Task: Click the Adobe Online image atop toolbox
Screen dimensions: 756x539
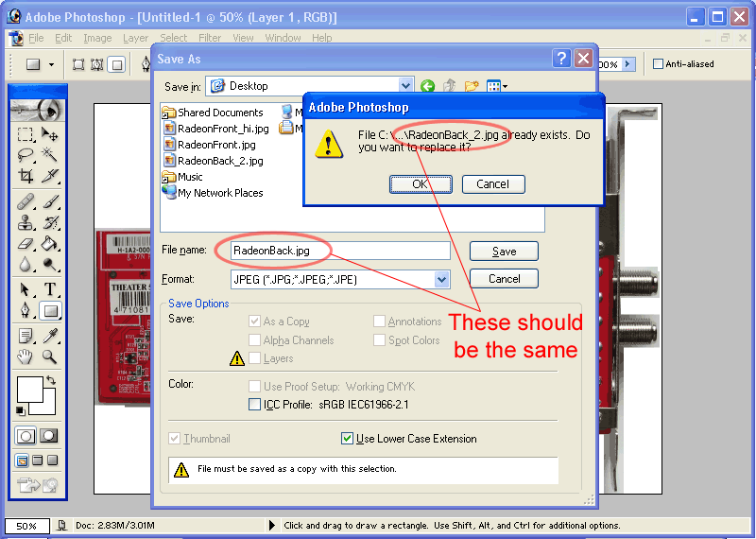Action: click(x=37, y=110)
